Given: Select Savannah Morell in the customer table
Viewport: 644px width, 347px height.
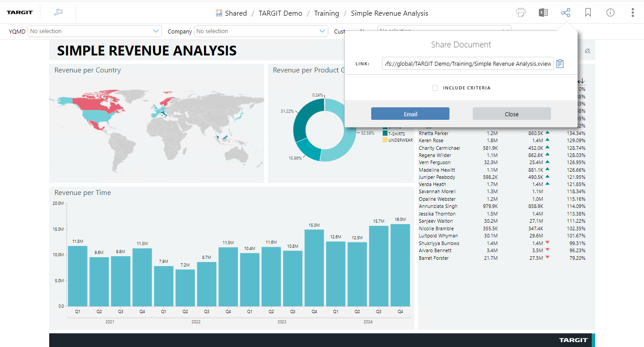Looking at the screenshot, I should coord(437,191).
